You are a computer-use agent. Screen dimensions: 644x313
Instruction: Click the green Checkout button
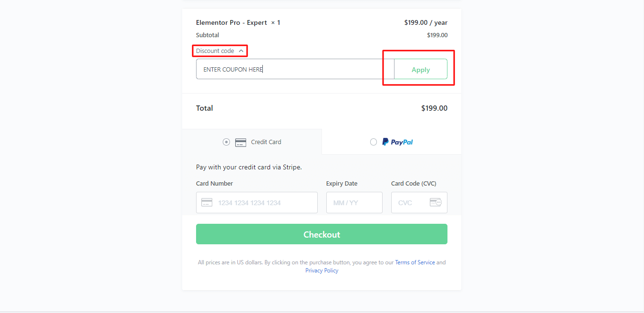[322, 234]
